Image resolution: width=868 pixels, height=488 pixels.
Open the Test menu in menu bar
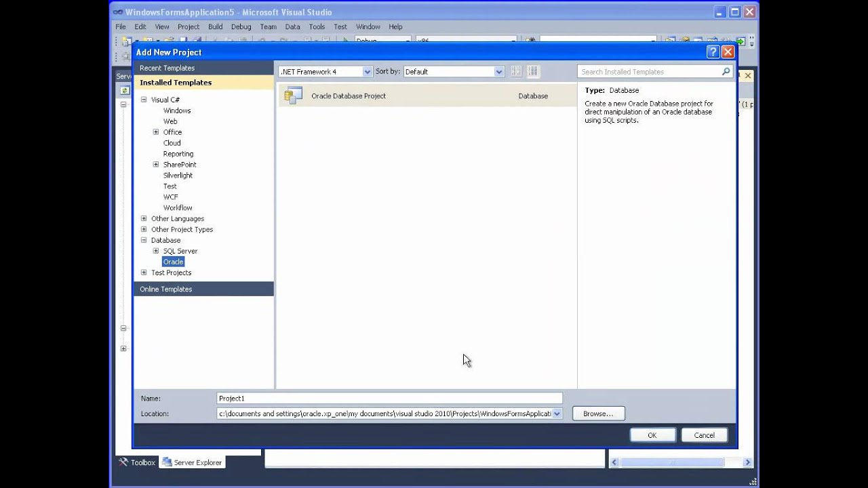[x=340, y=26]
